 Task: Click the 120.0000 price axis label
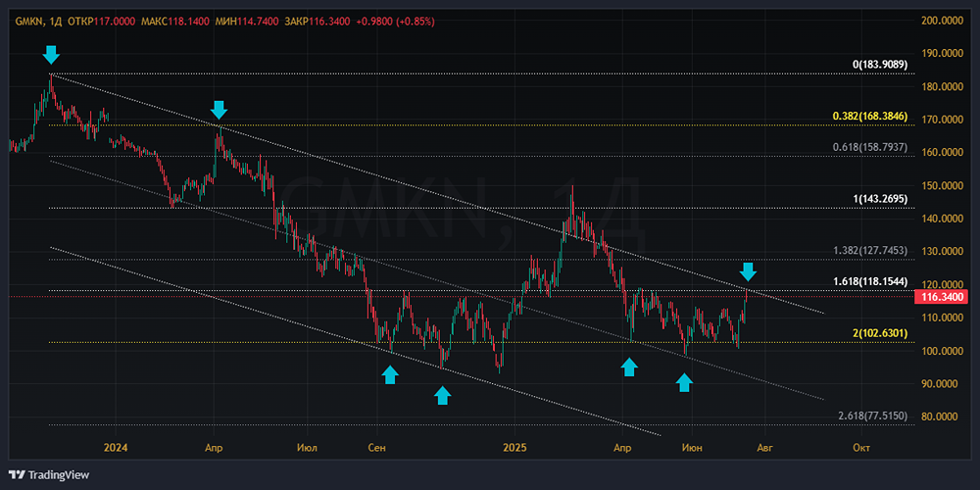pyautogui.click(x=941, y=284)
